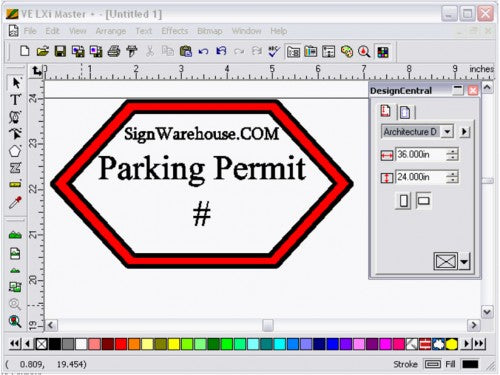This screenshot has height=375, width=500.
Task: Click the scroll left arrow
Action: [x=51, y=325]
